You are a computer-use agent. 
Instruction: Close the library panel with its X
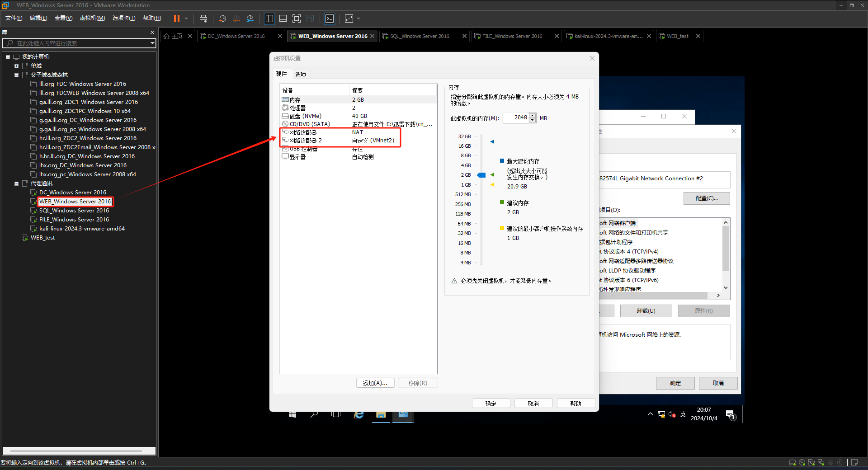[x=152, y=33]
